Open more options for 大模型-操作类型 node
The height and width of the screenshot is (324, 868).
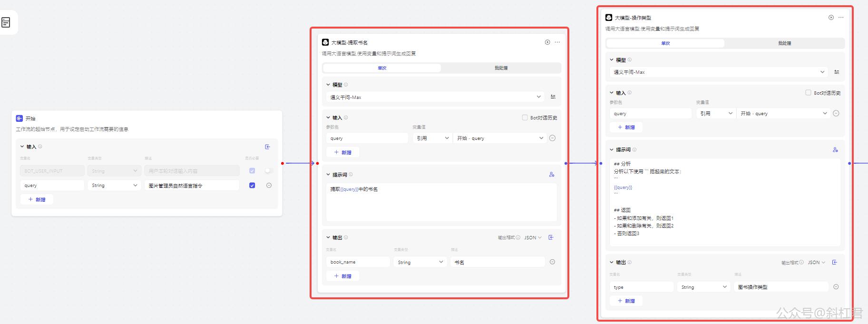pyautogui.click(x=841, y=18)
